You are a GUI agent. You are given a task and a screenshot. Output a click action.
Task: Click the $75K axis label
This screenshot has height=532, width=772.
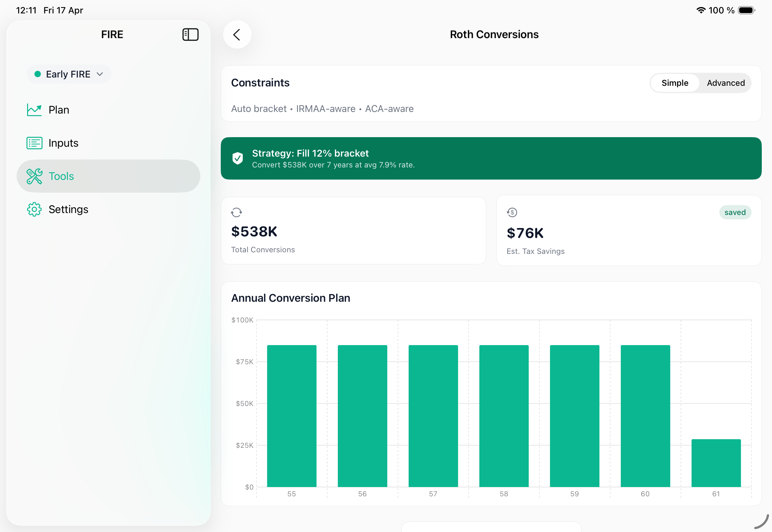tap(244, 362)
